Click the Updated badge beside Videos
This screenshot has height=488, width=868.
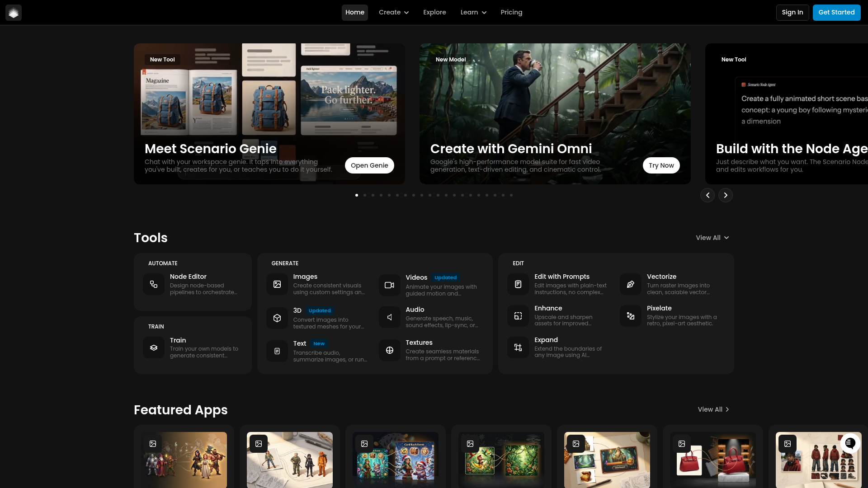pyautogui.click(x=445, y=277)
